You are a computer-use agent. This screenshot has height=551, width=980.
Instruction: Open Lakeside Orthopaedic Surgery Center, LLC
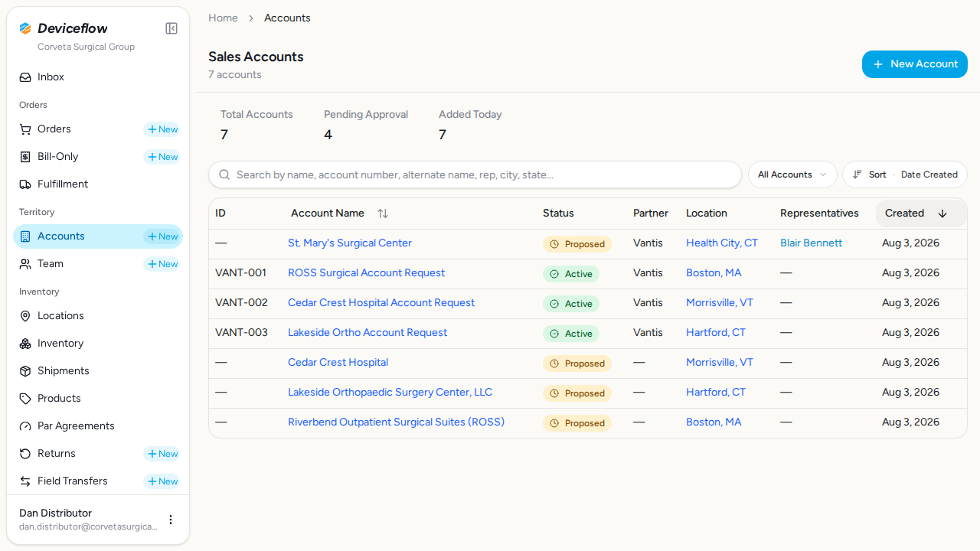tap(390, 393)
